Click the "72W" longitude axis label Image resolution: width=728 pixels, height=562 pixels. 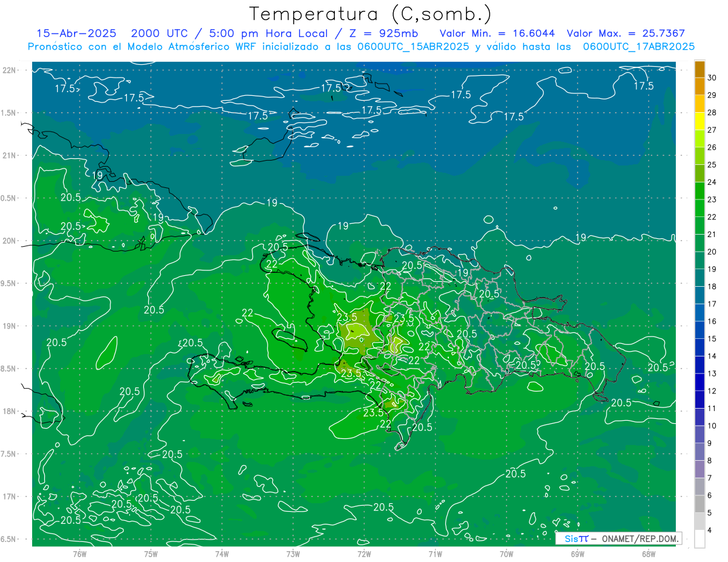pos(364,554)
